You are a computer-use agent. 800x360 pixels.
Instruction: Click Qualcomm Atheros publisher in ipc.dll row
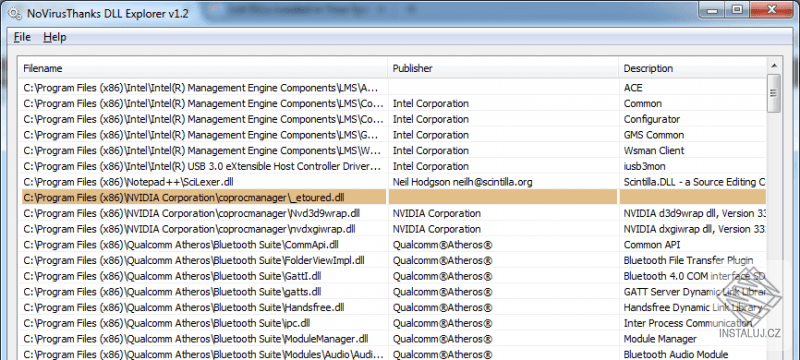[x=442, y=323]
